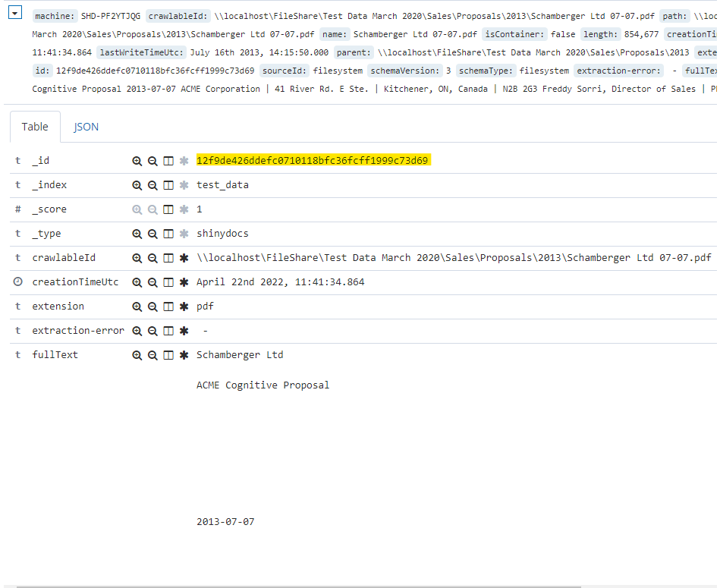
Task: Select the Table tab
Action: (35, 127)
